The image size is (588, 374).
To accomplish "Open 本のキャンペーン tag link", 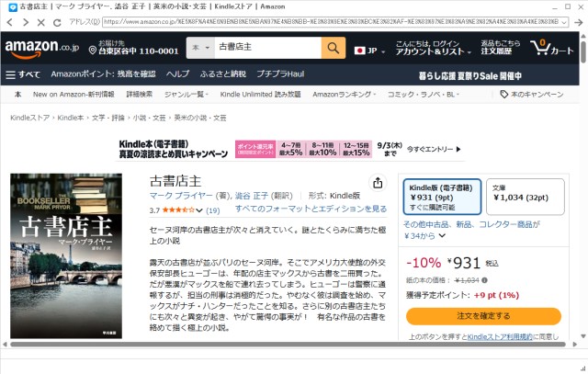I will [x=532, y=95].
